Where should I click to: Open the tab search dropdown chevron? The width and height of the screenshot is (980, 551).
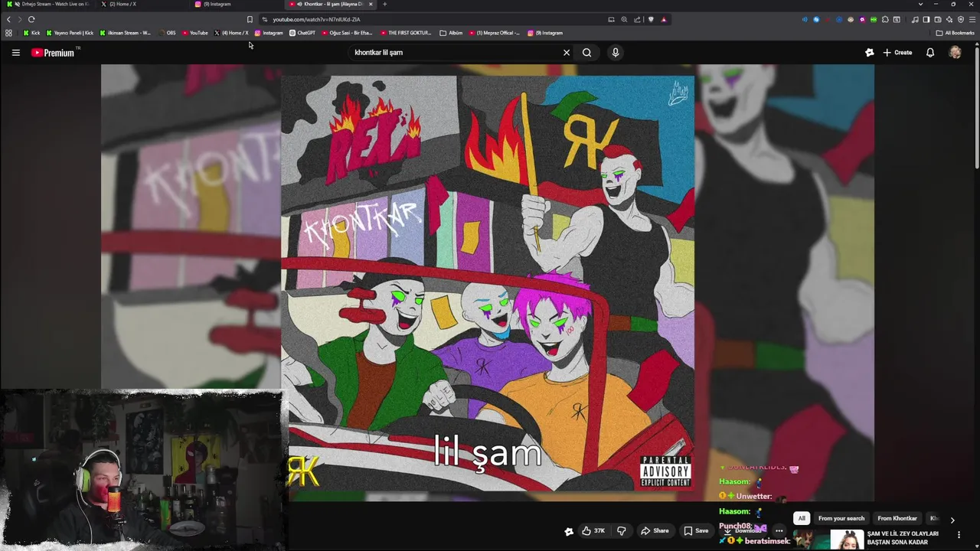click(920, 4)
